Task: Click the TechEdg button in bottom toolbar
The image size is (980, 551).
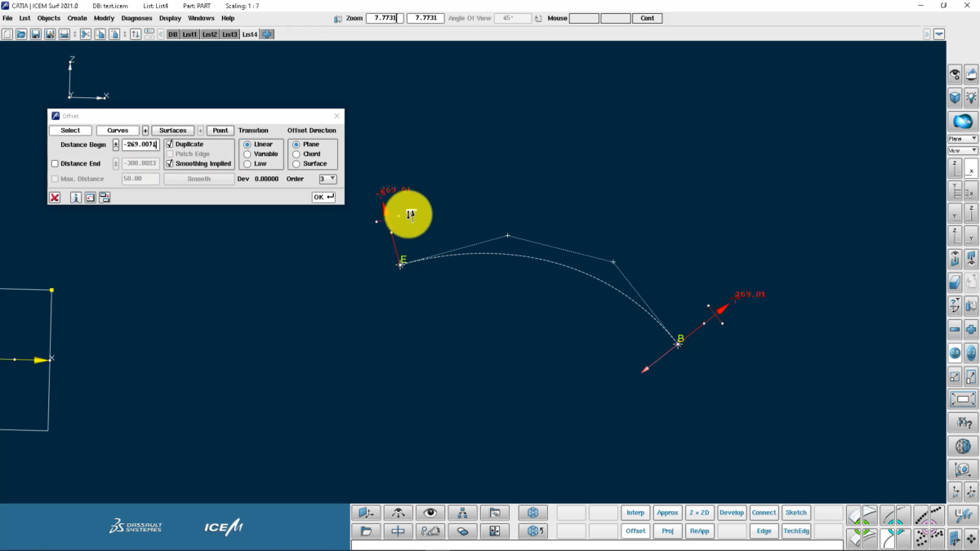Action: point(796,531)
